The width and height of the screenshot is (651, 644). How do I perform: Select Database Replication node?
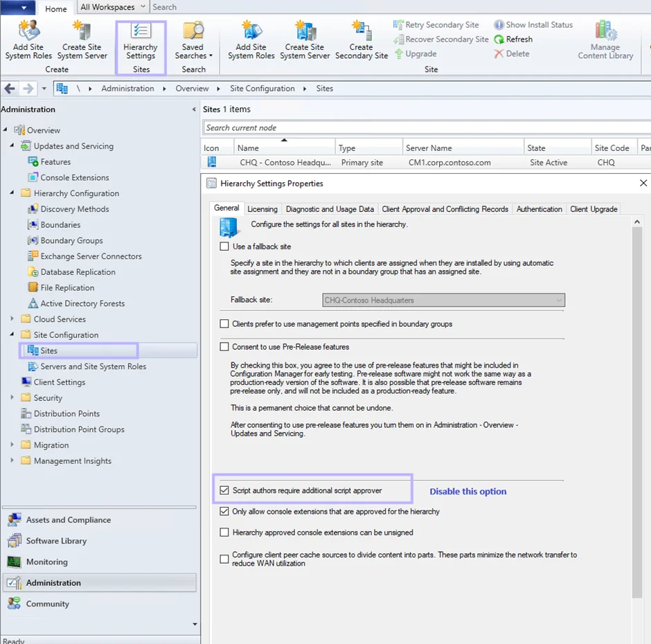[x=71, y=272]
